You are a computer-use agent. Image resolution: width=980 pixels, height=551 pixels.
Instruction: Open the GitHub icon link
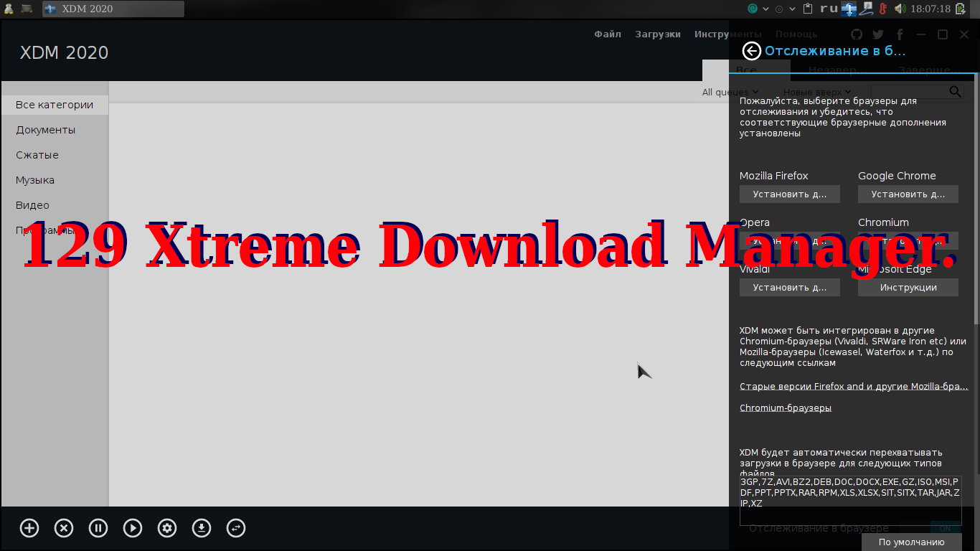point(857,34)
